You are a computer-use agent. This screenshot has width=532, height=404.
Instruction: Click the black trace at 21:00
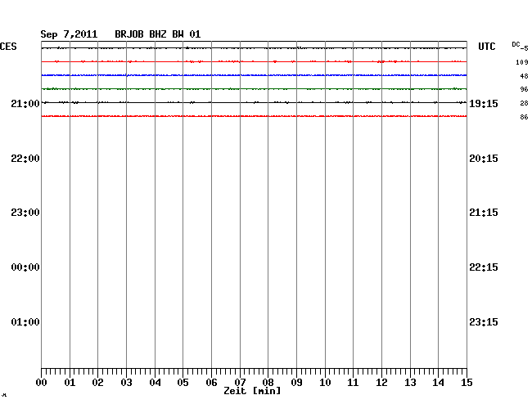[254, 102]
